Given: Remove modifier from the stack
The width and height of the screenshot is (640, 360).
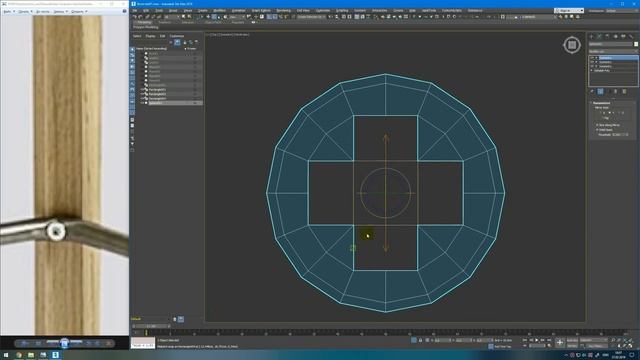Looking at the screenshot, I should pos(616,91).
